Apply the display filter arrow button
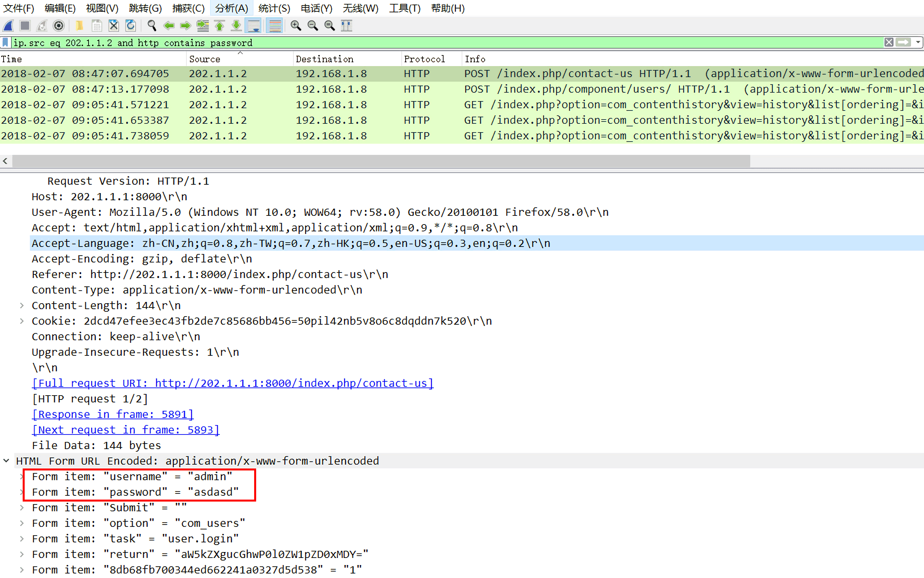The height and width of the screenshot is (578, 924). [903, 42]
